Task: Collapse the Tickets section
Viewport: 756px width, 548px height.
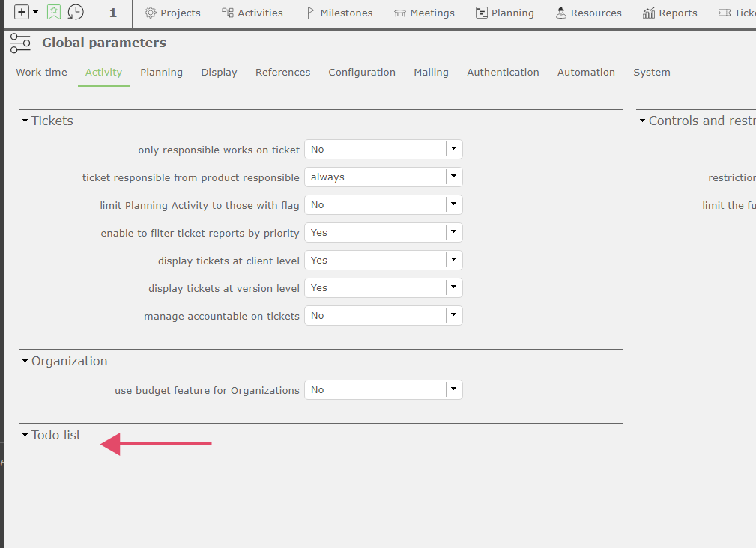Action: click(x=25, y=121)
